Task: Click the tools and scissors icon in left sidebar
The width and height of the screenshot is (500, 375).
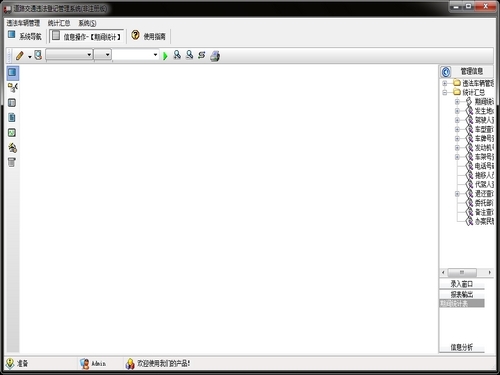Action: tap(12, 88)
